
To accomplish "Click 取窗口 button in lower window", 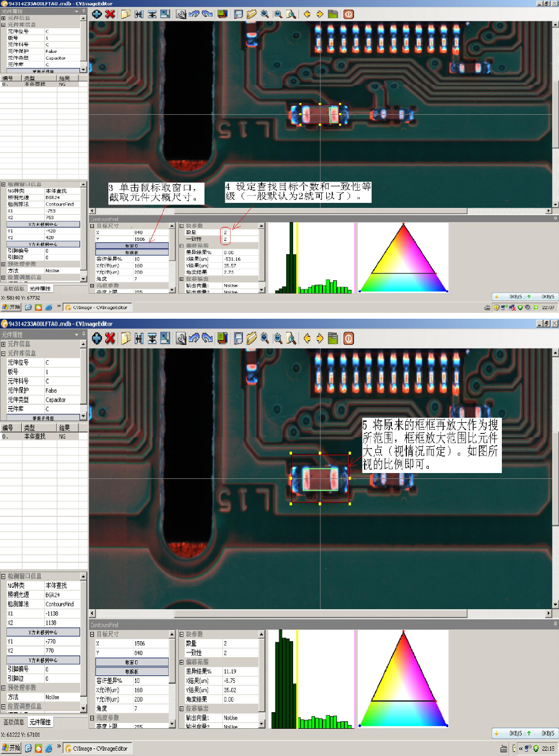I will click(x=132, y=662).
